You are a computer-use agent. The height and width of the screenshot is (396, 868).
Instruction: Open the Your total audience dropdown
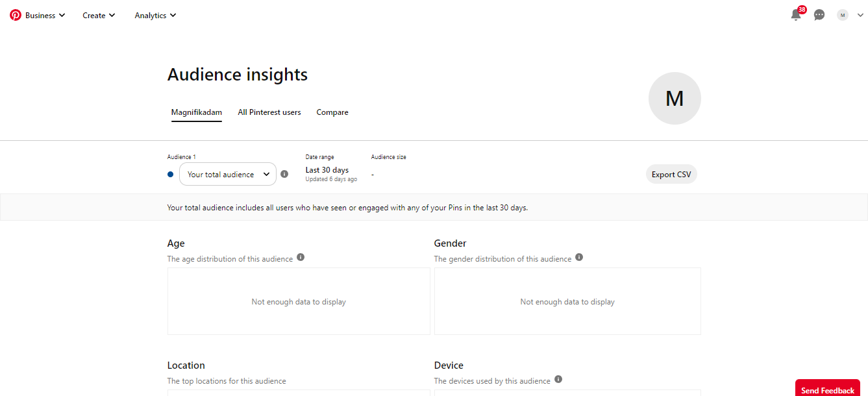[x=228, y=174]
